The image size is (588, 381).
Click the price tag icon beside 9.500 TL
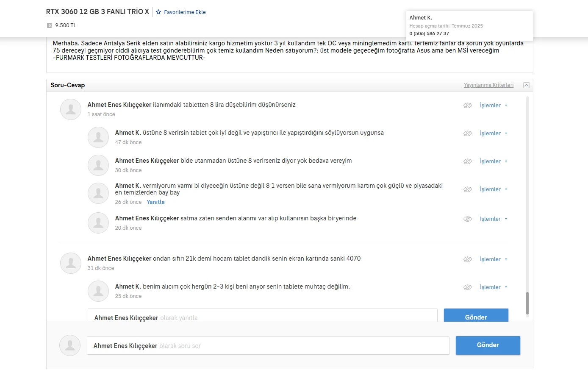(50, 25)
